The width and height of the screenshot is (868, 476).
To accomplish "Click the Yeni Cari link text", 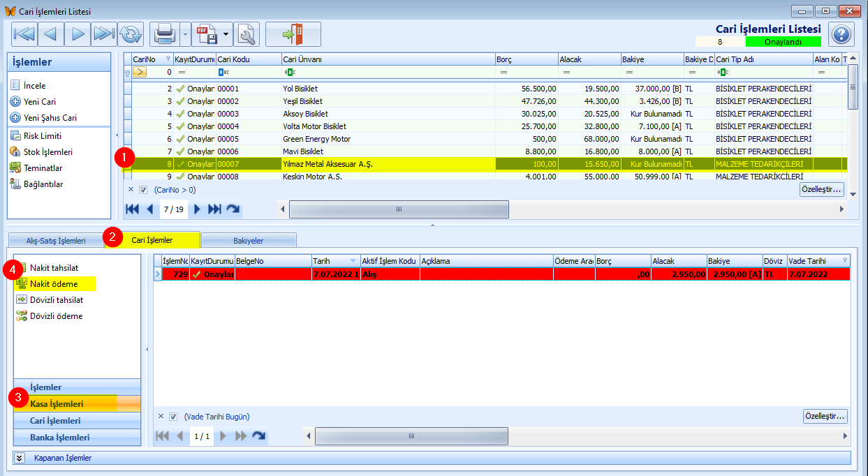I will point(40,101).
